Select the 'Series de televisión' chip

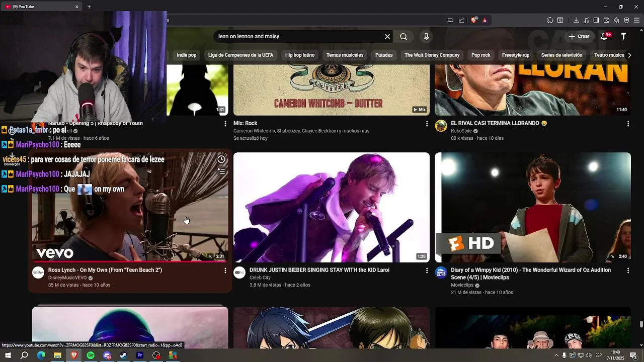pyautogui.click(x=562, y=55)
